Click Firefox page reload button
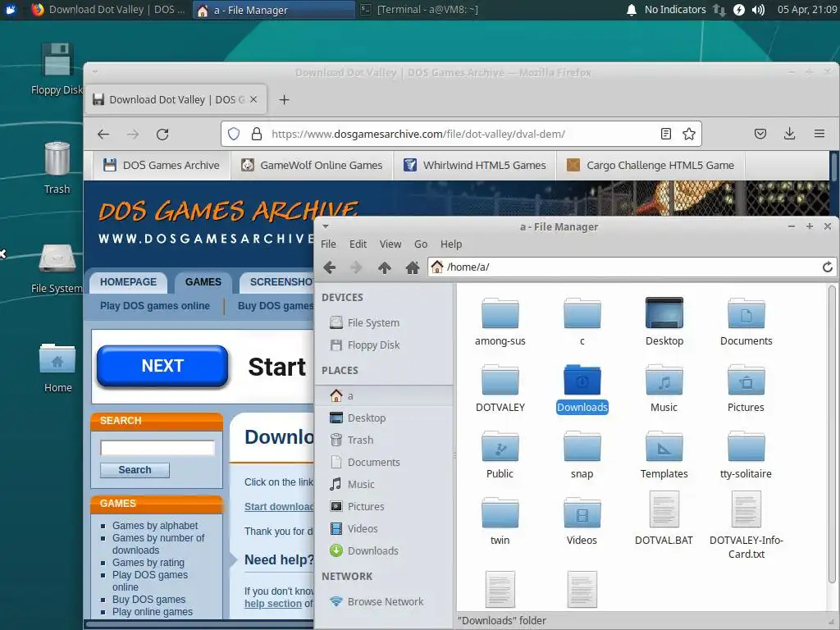Viewport: 840px width, 630px height. coord(162,134)
